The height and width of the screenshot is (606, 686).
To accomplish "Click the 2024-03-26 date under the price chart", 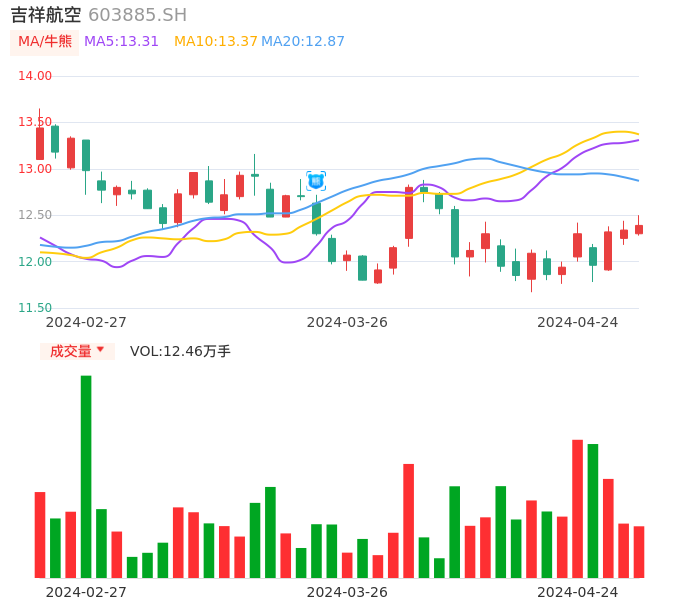I will pos(347,322).
